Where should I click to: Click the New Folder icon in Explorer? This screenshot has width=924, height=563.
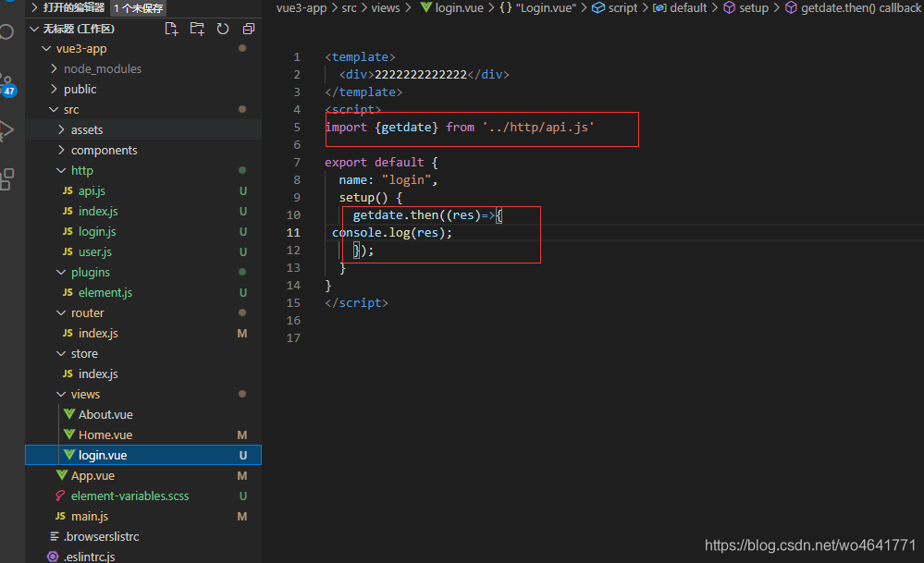pos(197,29)
